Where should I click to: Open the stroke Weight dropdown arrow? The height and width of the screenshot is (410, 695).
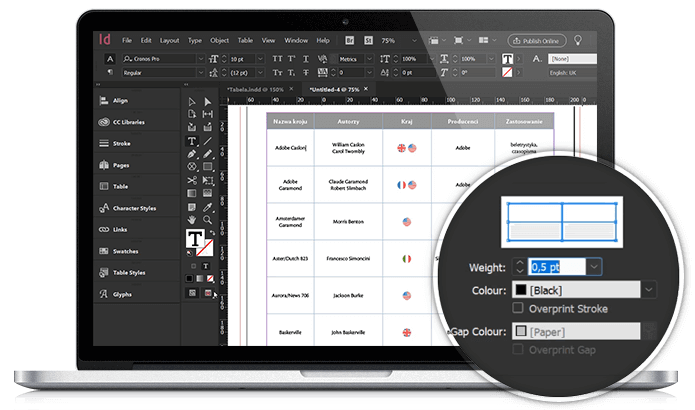coord(594,266)
